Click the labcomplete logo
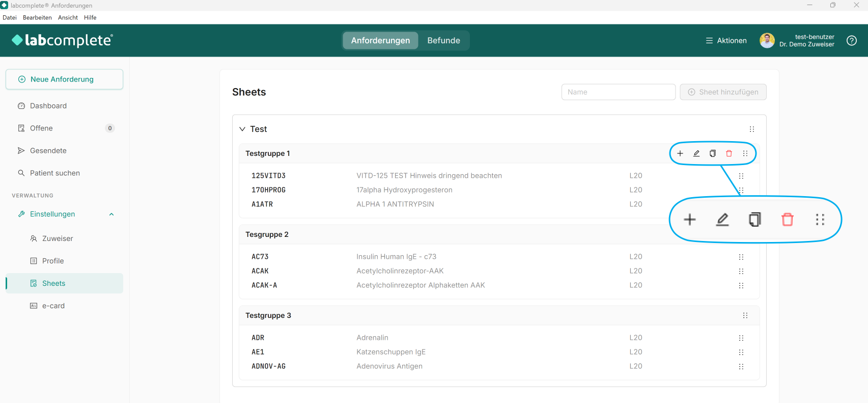868x403 pixels. click(62, 40)
